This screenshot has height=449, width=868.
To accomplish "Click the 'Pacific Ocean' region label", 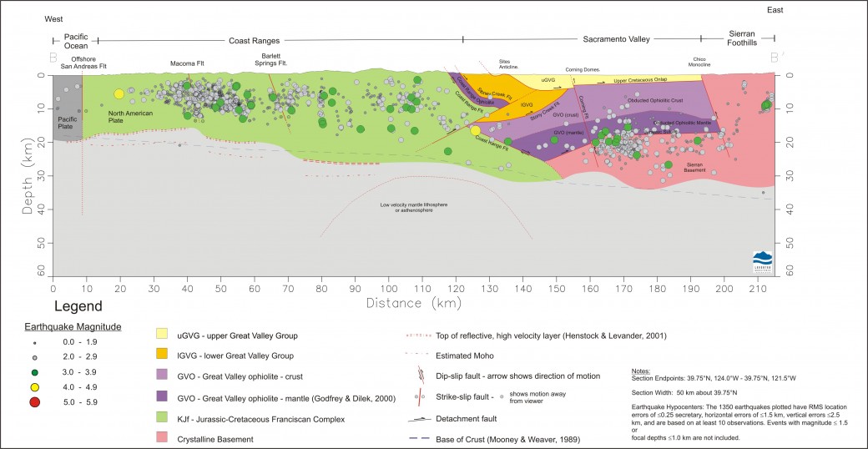I will (76, 42).
